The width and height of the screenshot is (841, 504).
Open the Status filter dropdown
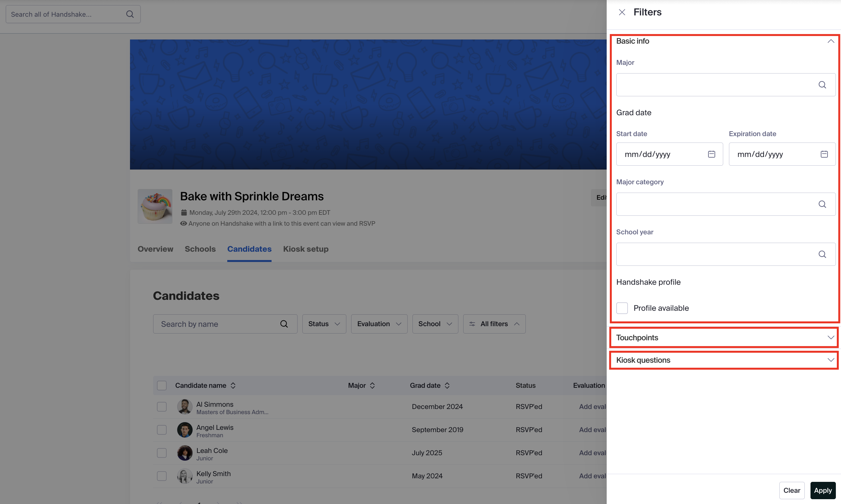coord(324,324)
